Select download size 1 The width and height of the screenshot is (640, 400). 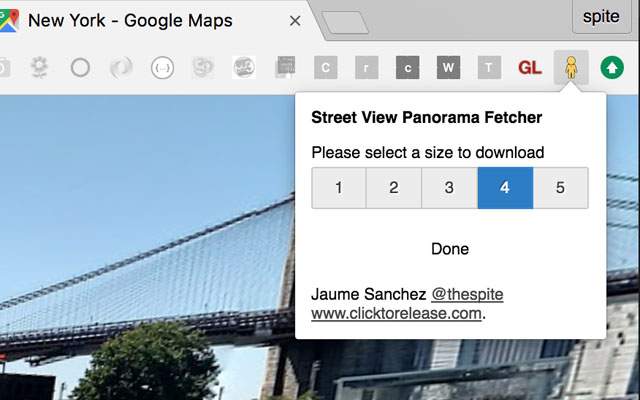pyautogui.click(x=339, y=188)
